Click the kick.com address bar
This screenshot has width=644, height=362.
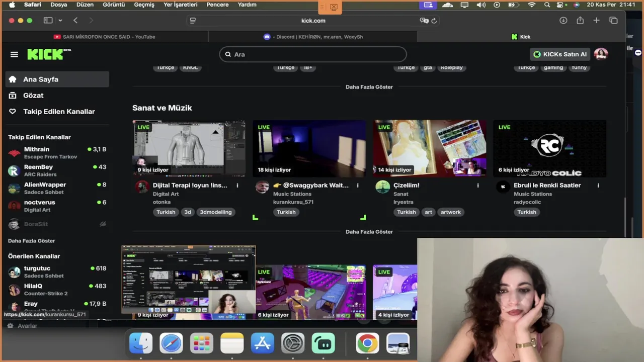click(313, 21)
